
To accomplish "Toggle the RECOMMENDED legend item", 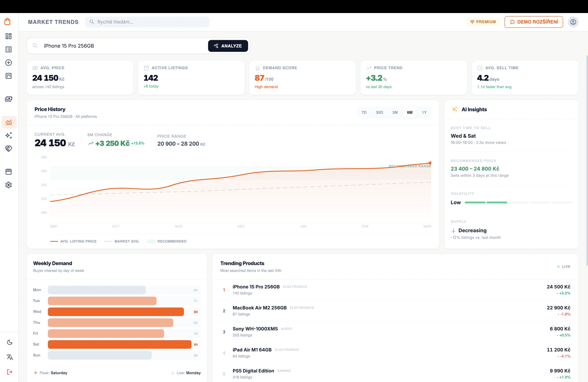I will [167, 241].
